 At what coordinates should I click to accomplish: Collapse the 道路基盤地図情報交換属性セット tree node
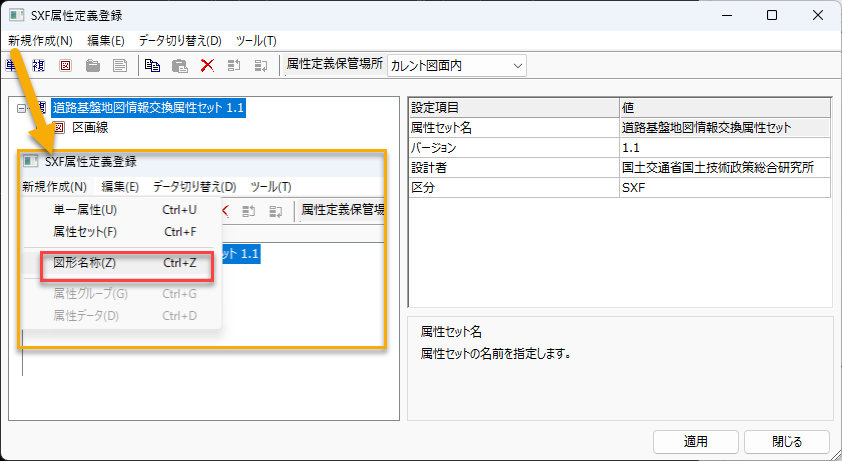21,108
